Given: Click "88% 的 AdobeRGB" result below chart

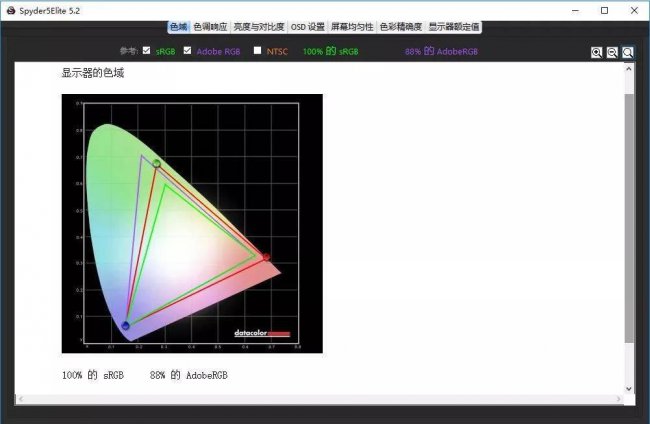Looking at the screenshot, I should click(189, 375).
